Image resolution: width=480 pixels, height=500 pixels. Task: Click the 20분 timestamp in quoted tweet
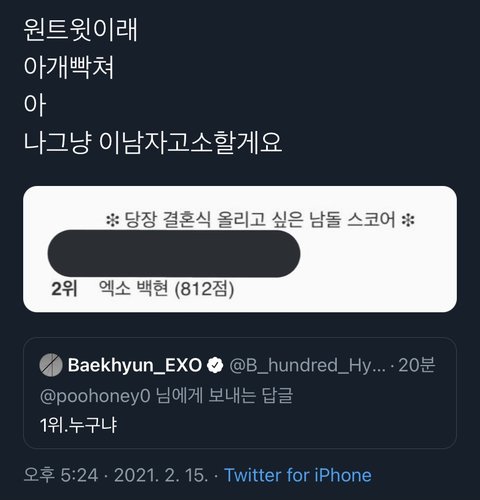pyautogui.click(x=417, y=365)
